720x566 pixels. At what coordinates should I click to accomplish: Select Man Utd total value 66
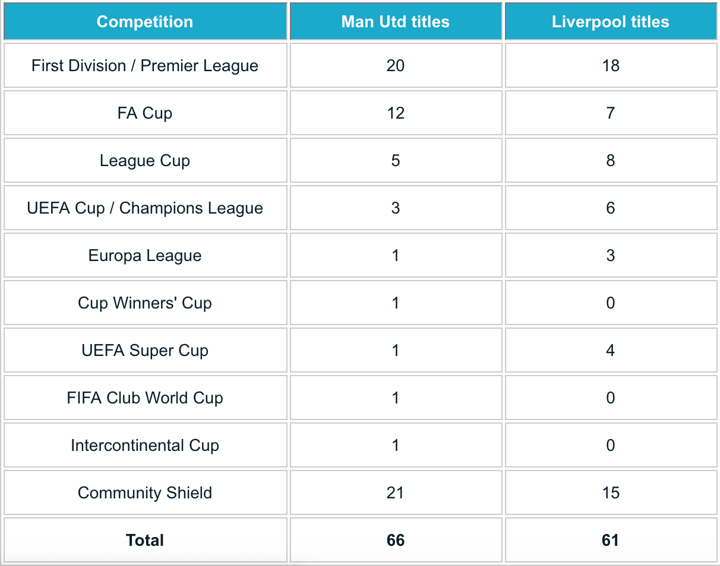click(x=395, y=540)
